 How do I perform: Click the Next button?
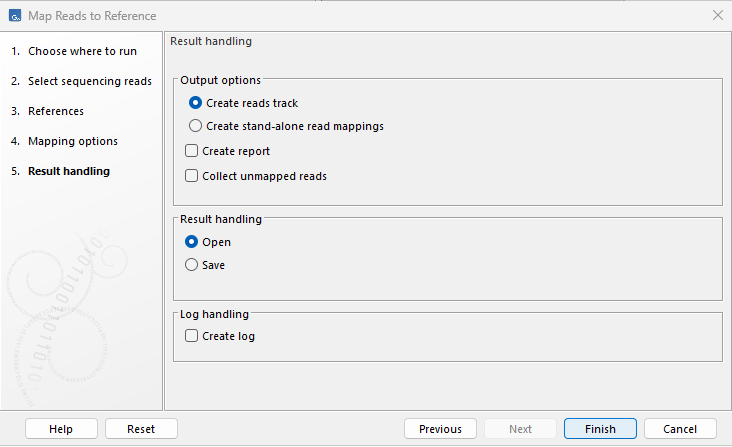520,428
